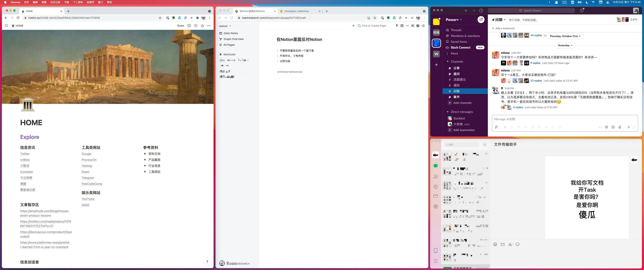This screenshot has height=270, width=644.
Task: Open the Thursday, October 21st date dropdown
Action: pyautogui.click(x=565, y=36)
